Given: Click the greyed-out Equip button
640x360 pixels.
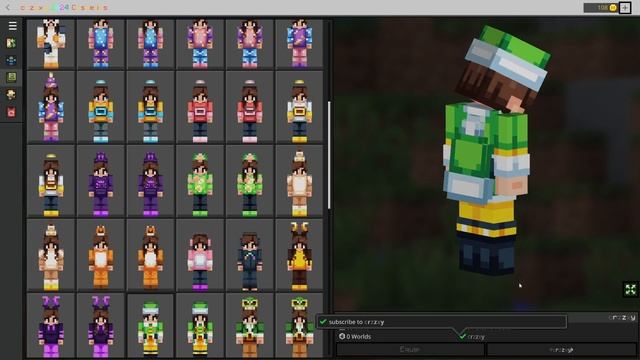Looking at the screenshot, I should pos(410,349).
